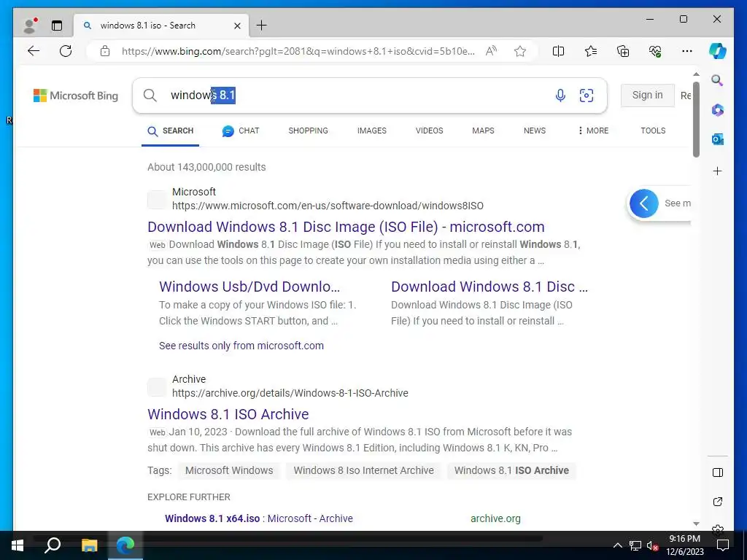Add this page to favorites star
The image size is (747, 560).
pyautogui.click(x=519, y=51)
